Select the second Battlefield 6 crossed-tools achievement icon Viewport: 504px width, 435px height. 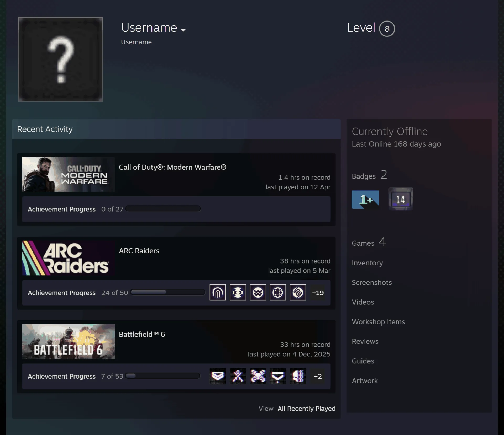click(238, 376)
